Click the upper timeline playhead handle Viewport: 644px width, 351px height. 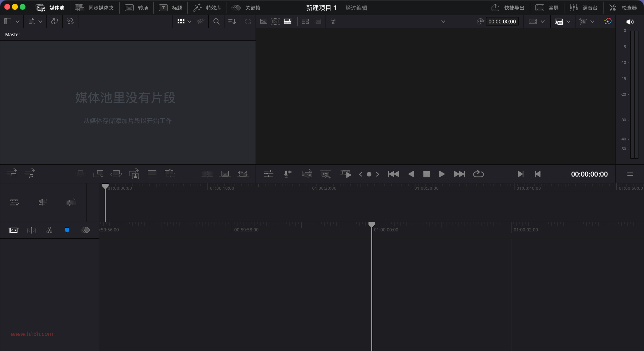[105, 186]
